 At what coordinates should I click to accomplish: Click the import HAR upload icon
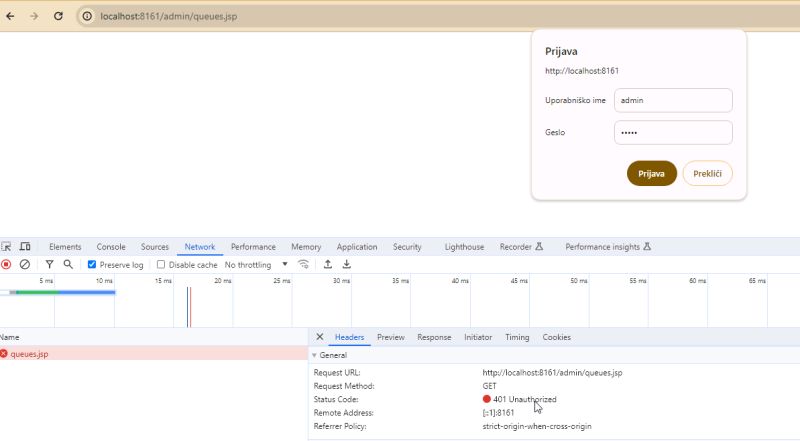coord(328,264)
